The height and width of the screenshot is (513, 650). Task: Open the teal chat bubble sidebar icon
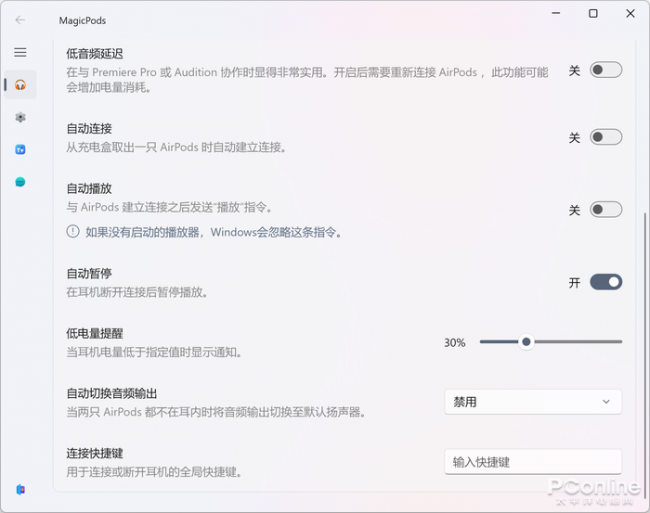click(20, 182)
